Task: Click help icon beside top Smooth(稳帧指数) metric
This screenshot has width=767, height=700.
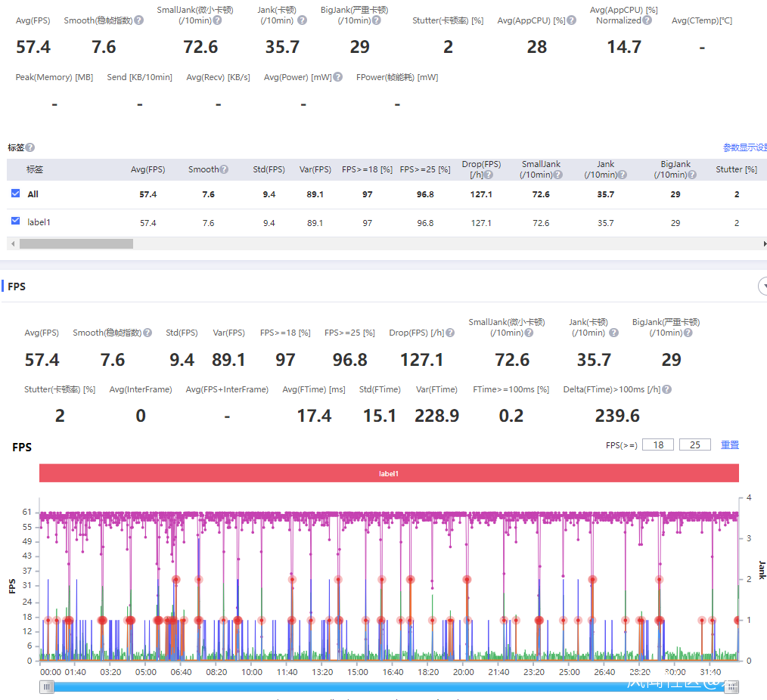Action: [139, 20]
